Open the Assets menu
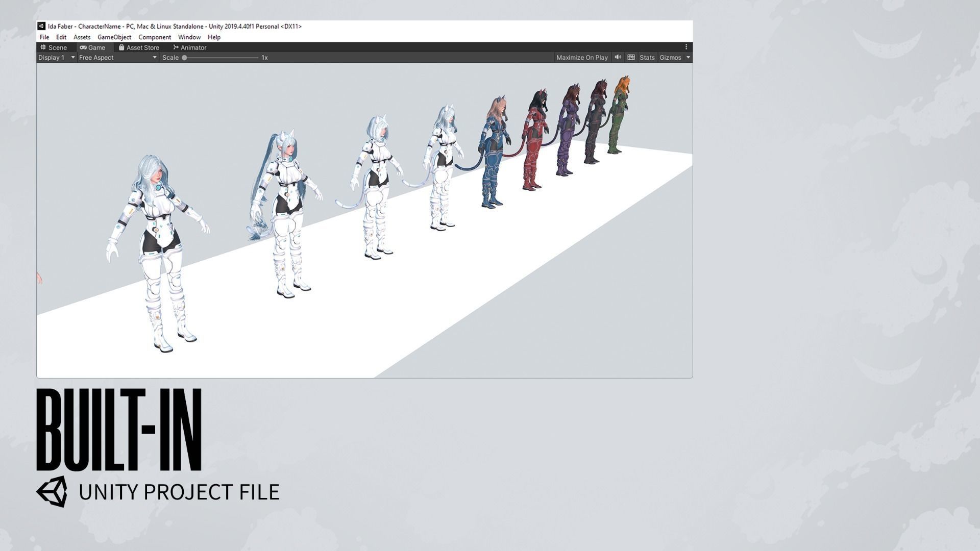Viewport: 980px width, 551px height. [82, 37]
